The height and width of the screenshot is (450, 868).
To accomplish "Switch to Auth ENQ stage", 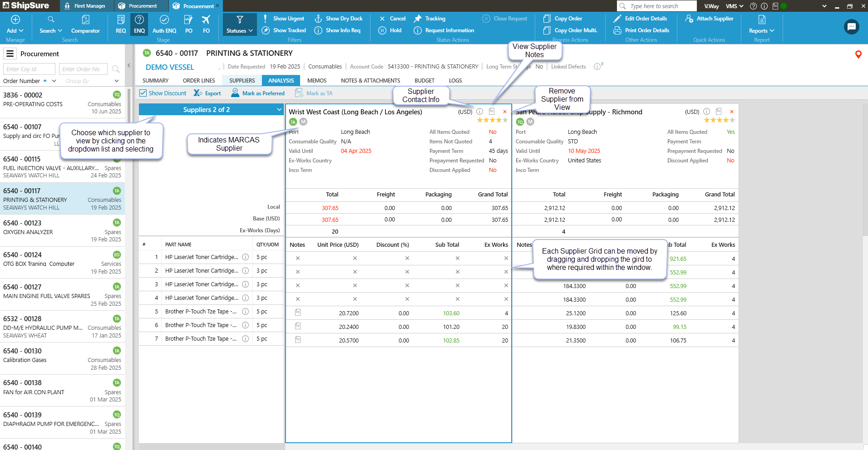I will (x=164, y=24).
